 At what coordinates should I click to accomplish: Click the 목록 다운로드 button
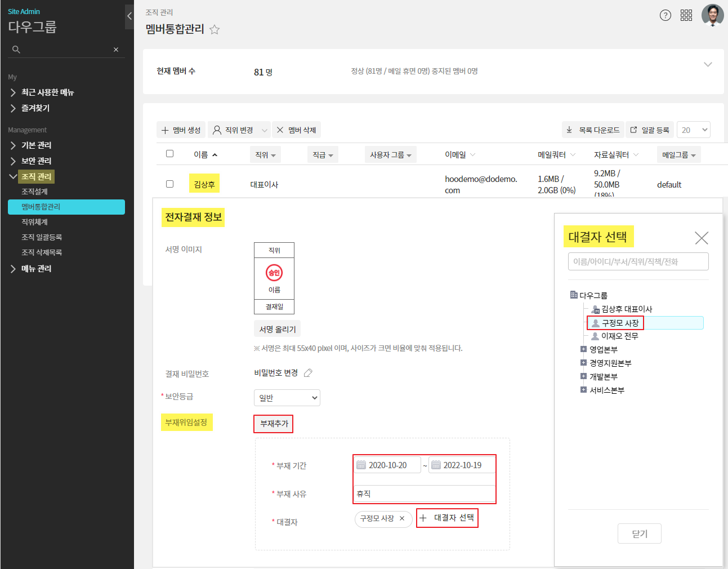coord(593,130)
